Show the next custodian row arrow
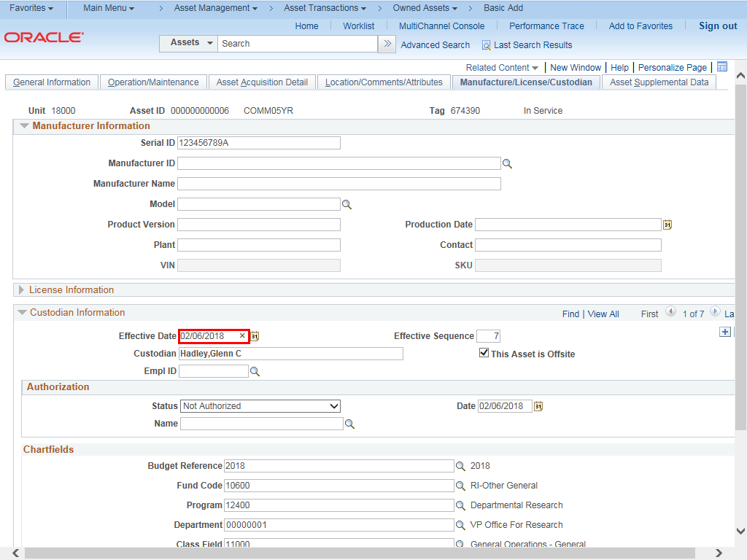 714,312
